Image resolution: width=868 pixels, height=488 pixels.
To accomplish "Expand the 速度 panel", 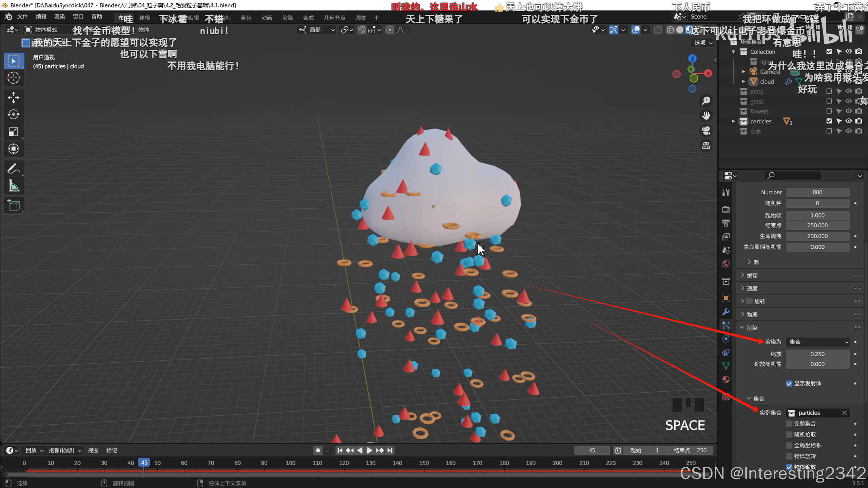I will pos(752,288).
